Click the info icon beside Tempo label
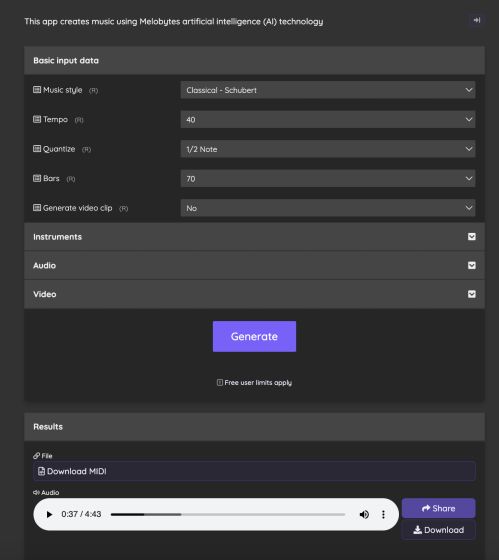The image size is (499, 560). point(37,119)
